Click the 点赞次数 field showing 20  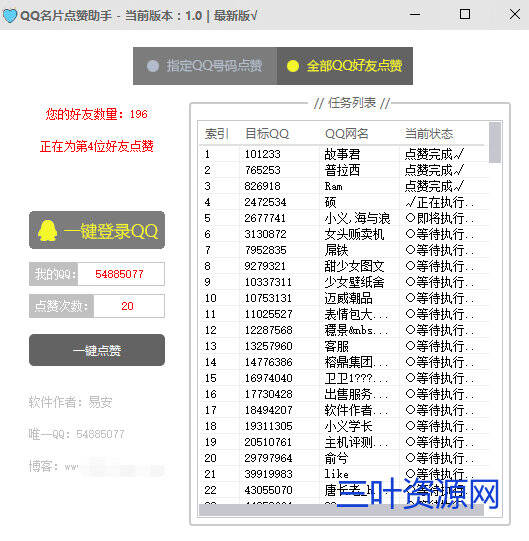[129, 306]
